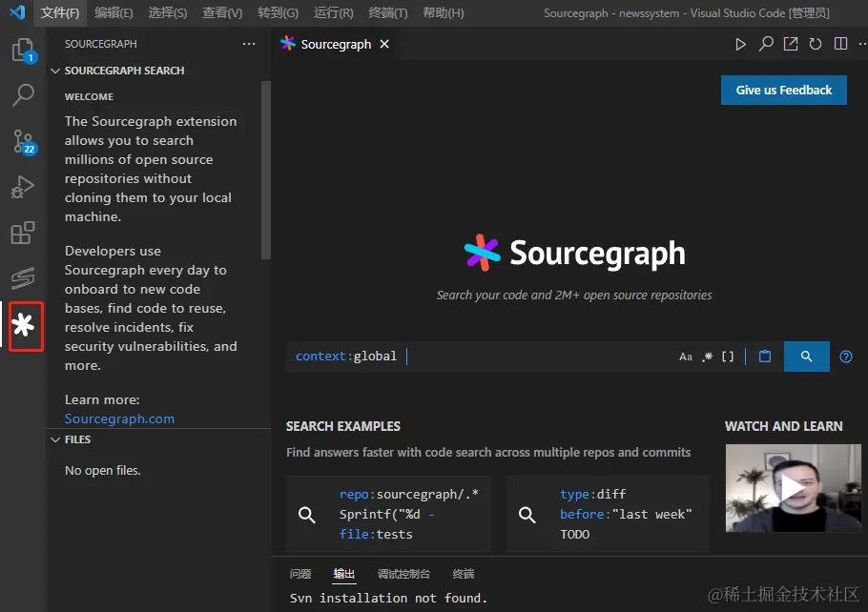
Task: Open the 编辑(E) menu
Action: [x=114, y=12]
